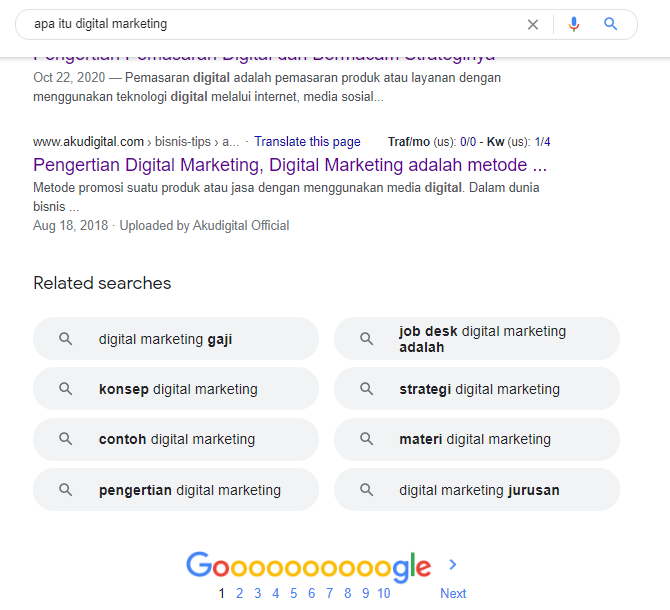The height and width of the screenshot is (610, 670).
Task: Open 'Pengertian Digital Marketing' result title
Action: point(290,165)
